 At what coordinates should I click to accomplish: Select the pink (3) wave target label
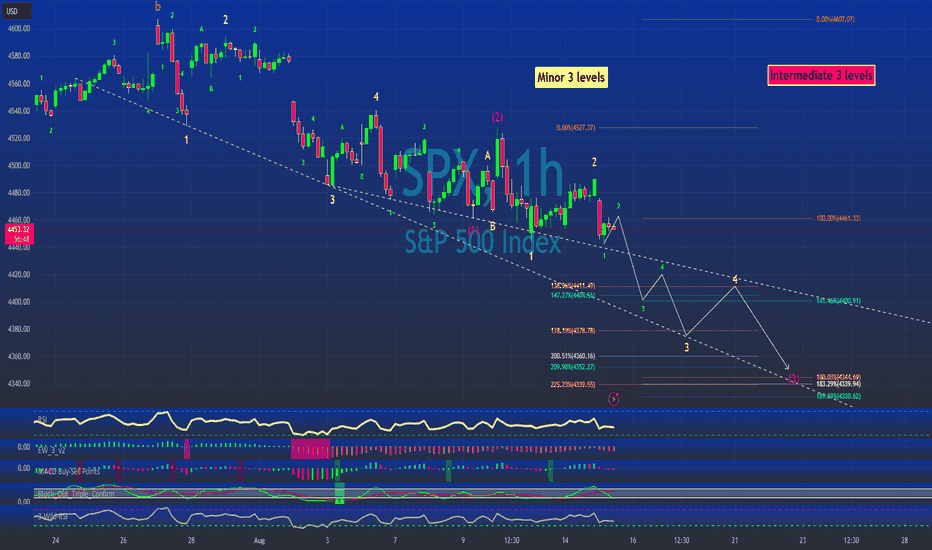tap(794, 379)
